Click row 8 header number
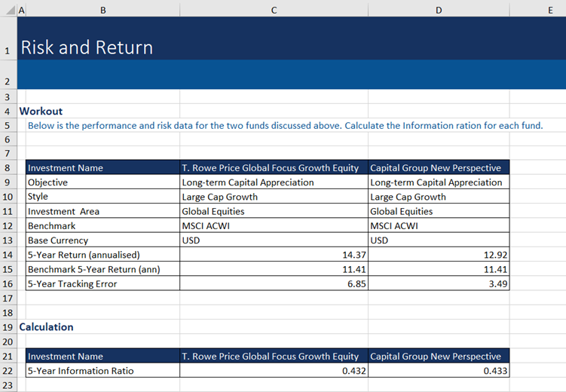The image size is (566, 392). [8, 167]
